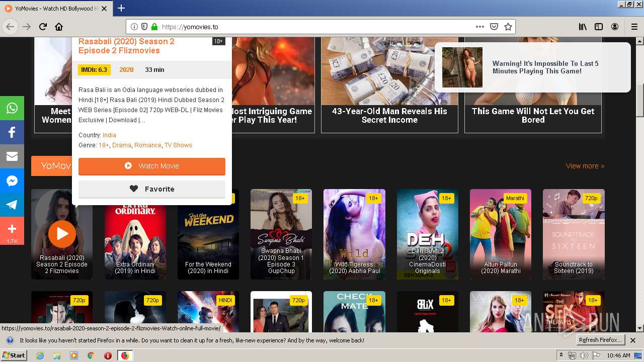644x362 pixels.
Task: Open the Romance genre link
Action: point(148,145)
